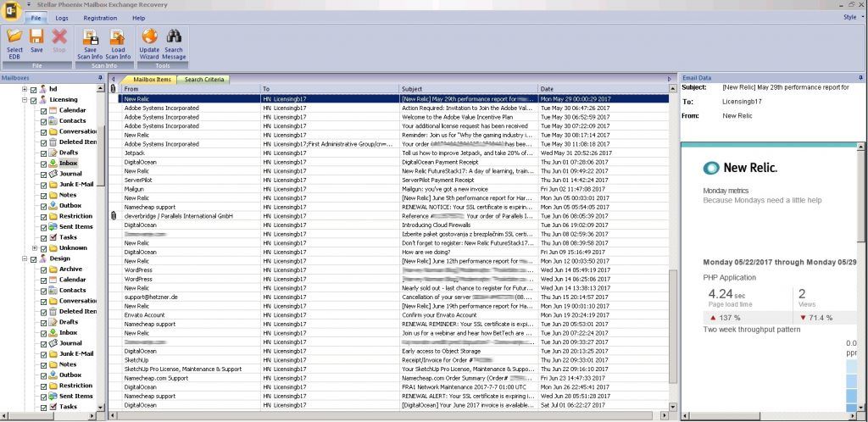
Task: Toggle checkbox for Design mailbox
Action: 33,258
